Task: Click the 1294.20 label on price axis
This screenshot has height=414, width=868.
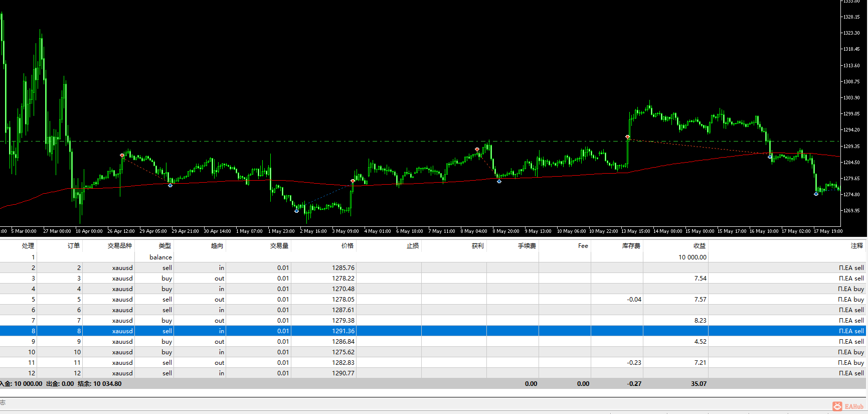Action: click(851, 130)
